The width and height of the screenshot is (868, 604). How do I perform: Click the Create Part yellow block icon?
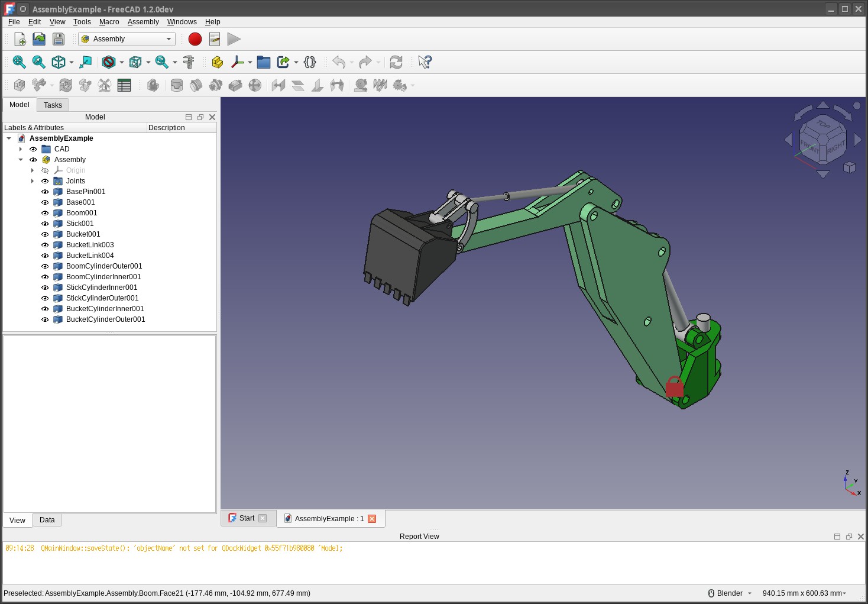click(x=218, y=62)
